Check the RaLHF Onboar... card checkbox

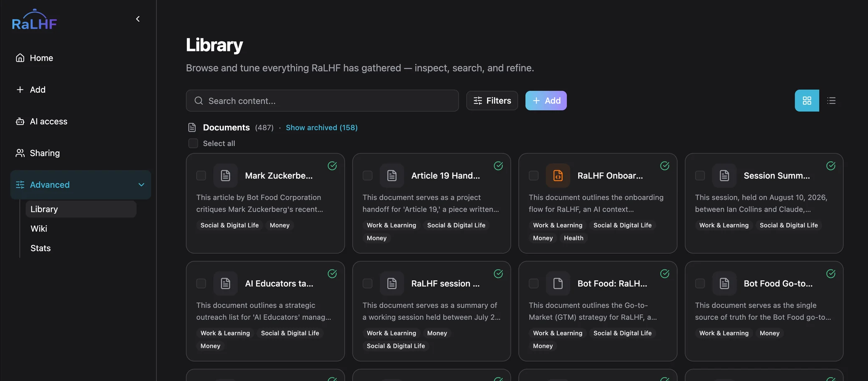(534, 176)
